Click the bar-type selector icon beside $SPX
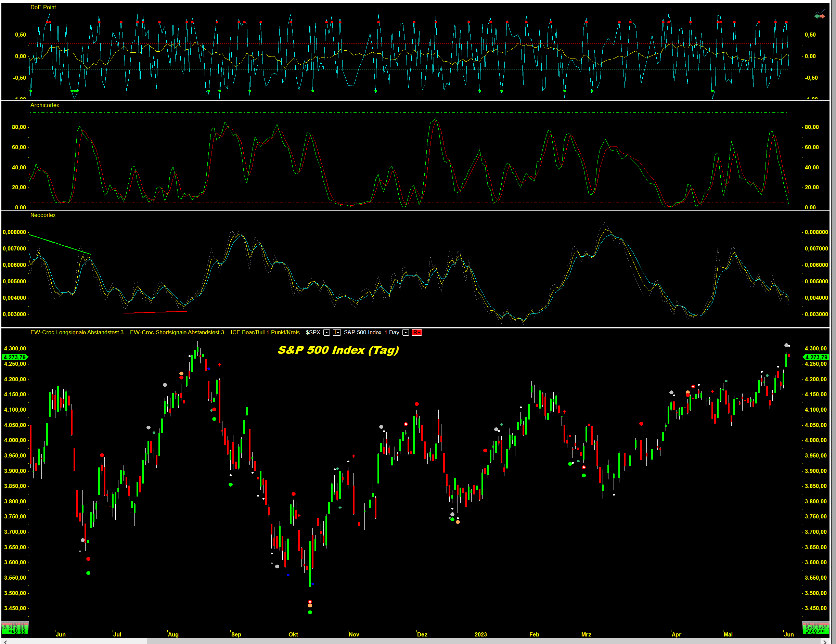The width and height of the screenshot is (836, 644). pos(335,332)
